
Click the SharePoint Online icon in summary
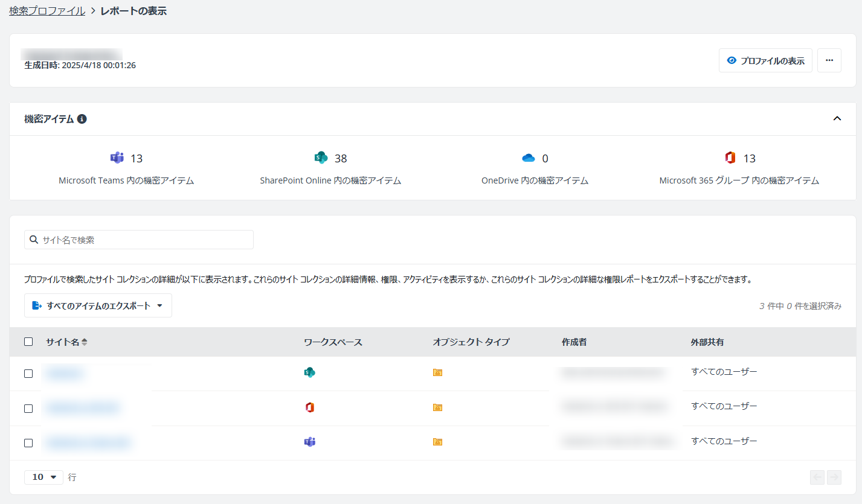pos(321,158)
